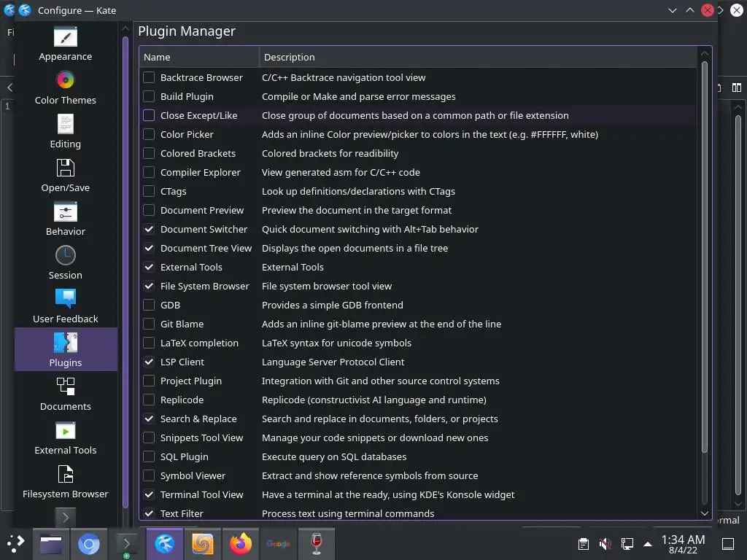Launch Firefox from the taskbar
This screenshot has height=560, width=747.
[x=241, y=544]
